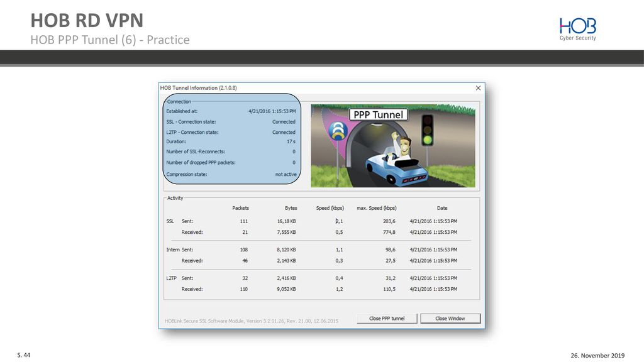Select L2TP Sent max speed 31,2
This screenshot has width=644, height=362.
point(391,278)
